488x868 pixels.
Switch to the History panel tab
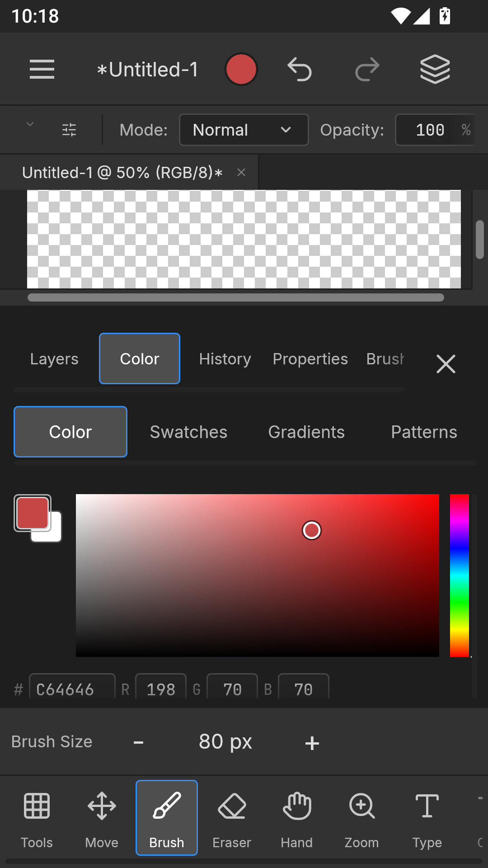coord(225,359)
